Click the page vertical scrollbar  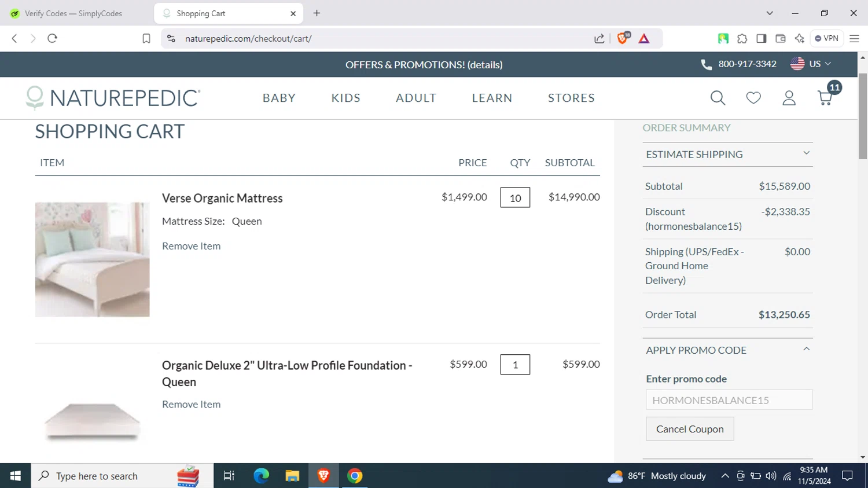coord(863,116)
